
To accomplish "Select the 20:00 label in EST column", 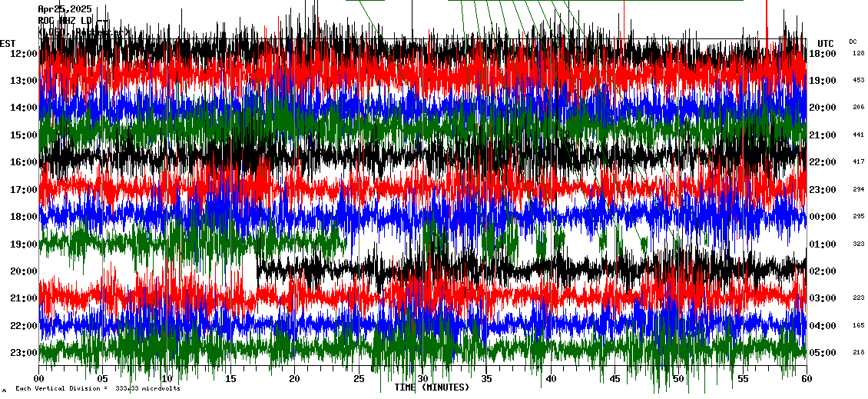I will [x=23, y=271].
